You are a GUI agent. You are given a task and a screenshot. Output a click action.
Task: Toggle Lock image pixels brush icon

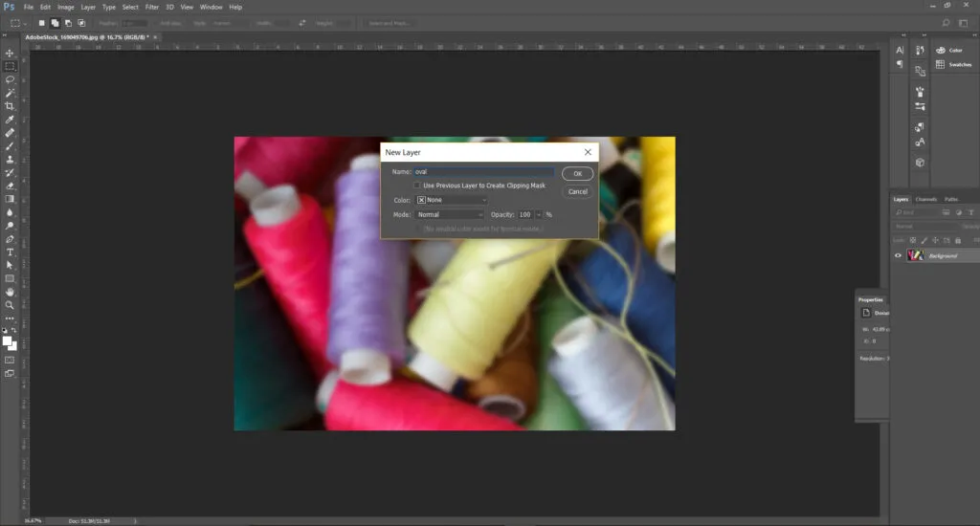pyautogui.click(x=924, y=240)
